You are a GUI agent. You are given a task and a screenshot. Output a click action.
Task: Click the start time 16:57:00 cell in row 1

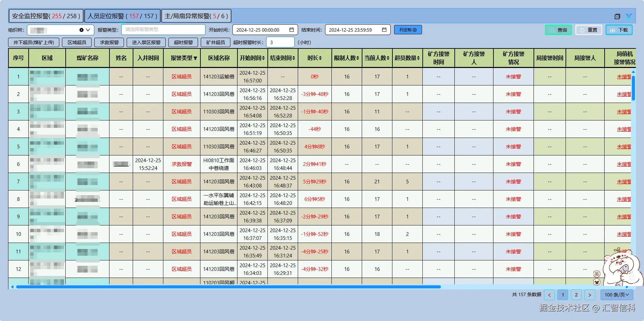[252, 77]
